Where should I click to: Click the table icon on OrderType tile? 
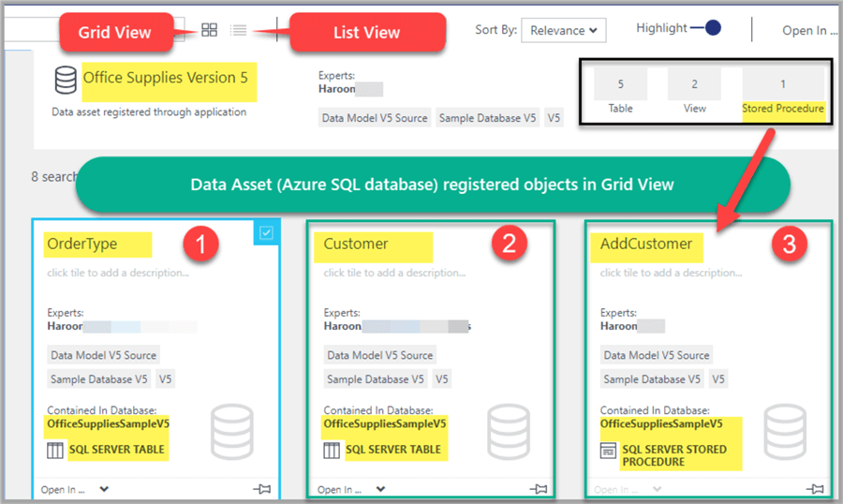coord(55,450)
